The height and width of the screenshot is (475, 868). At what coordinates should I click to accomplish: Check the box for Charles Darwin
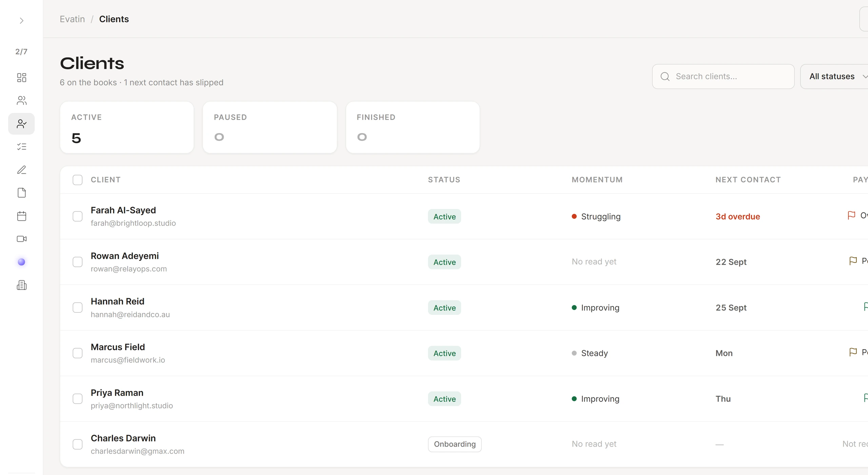point(77,444)
